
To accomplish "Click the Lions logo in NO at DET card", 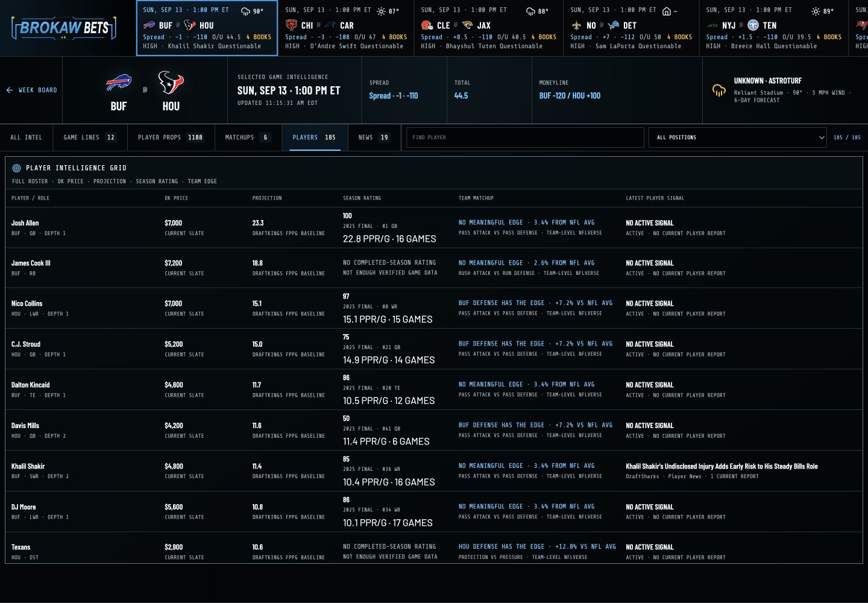I will click(x=614, y=25).
